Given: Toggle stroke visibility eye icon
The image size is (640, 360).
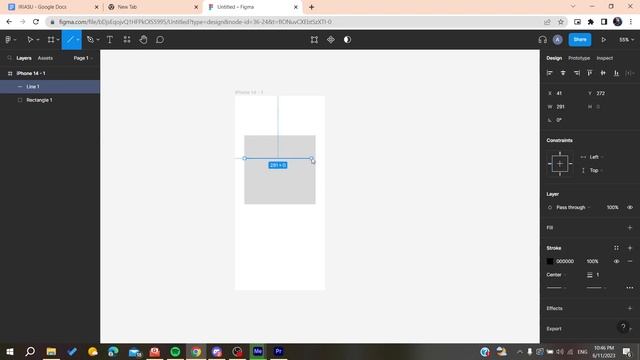Looking at the screenshot, I should pyautogui.click(x=616, y=261).
